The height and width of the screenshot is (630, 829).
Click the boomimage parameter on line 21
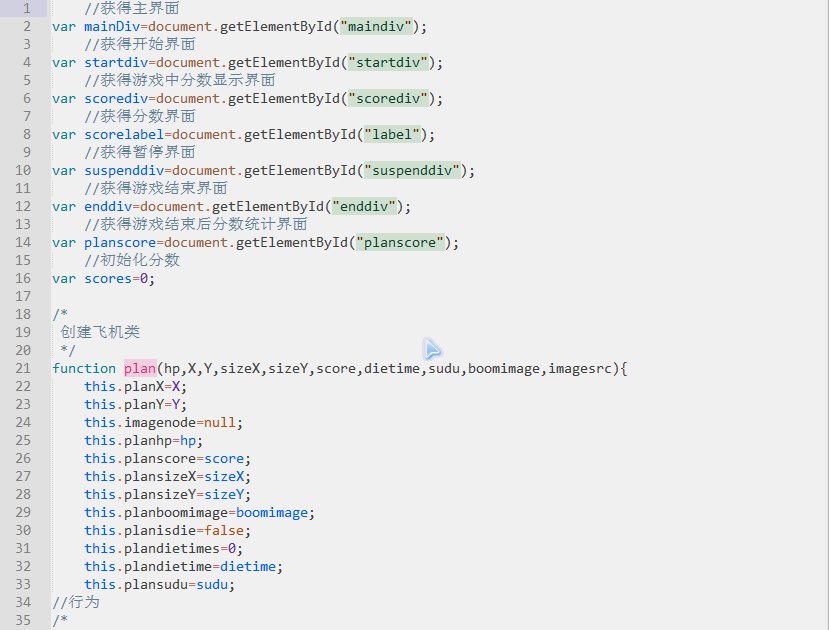504,368
